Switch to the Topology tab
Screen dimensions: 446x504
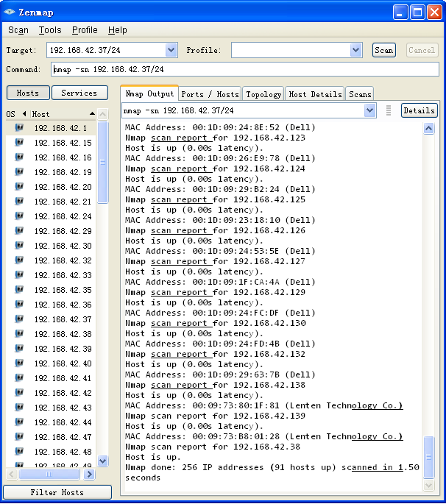tap(263, 94)
